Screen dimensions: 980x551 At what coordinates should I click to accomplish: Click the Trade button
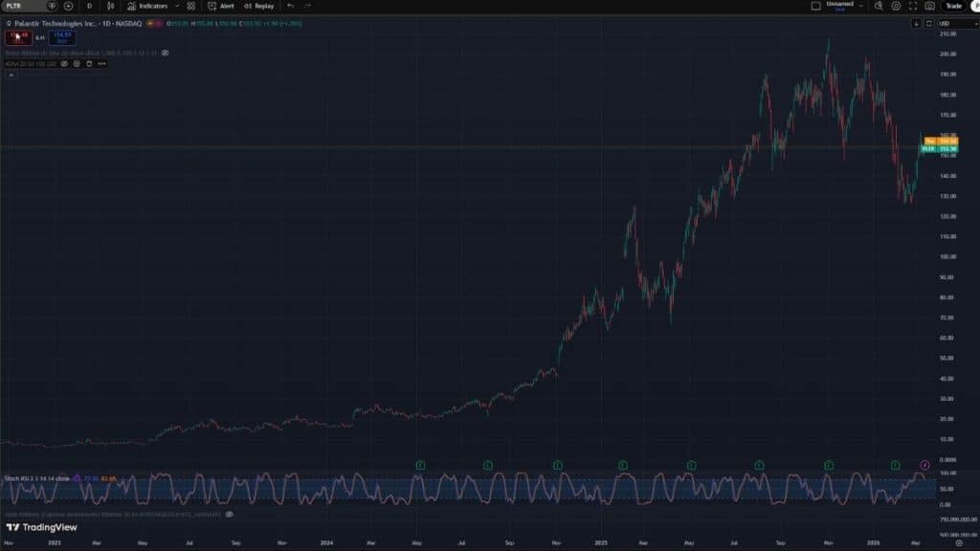(x=952, y=6)
